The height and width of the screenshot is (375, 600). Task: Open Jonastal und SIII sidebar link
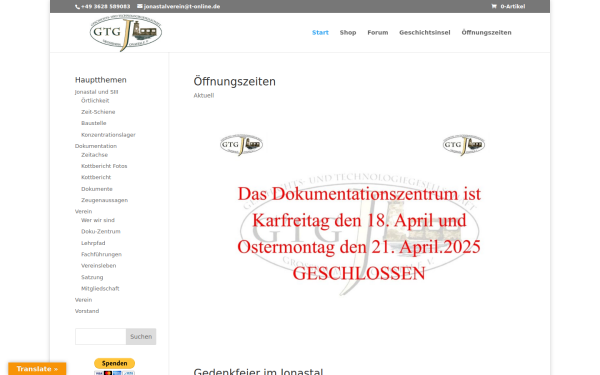[x=96, y=92]
